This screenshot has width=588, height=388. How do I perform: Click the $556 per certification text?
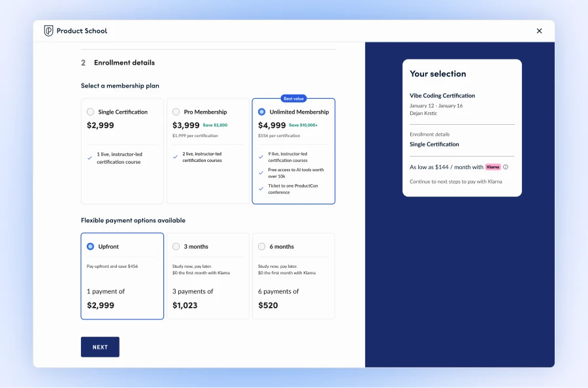(279, 136)
